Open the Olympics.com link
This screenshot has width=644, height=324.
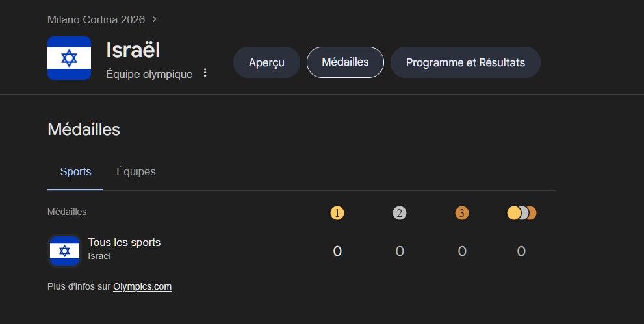[x=142, y=286]
